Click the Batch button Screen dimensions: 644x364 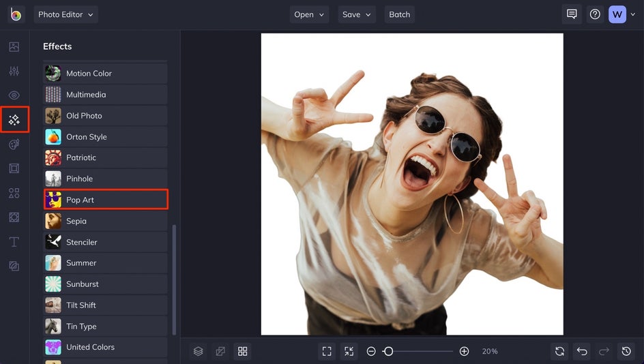[400, 14]
